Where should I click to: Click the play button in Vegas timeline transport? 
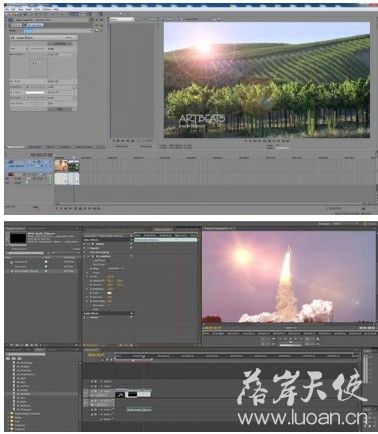click(x=70, y=208)
